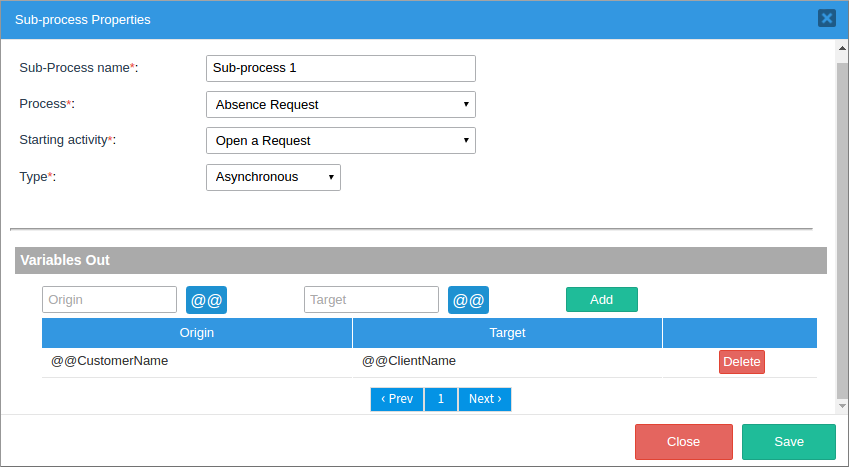Focus the Origin variable input field

click(x=109, y=300)
